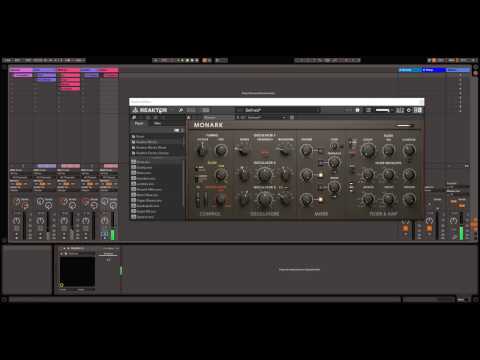Select the second folder row in the Reaktor browser

coord(157,142)
